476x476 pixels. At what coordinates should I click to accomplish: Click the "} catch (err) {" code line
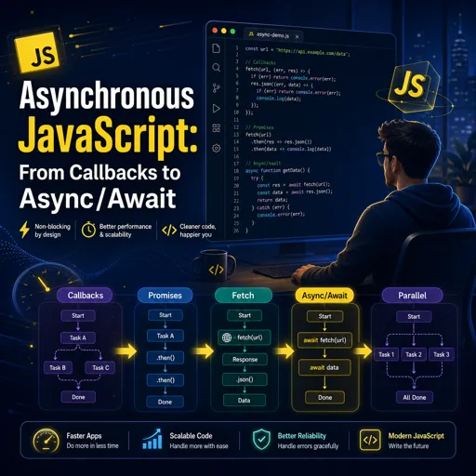click(270, 207)
